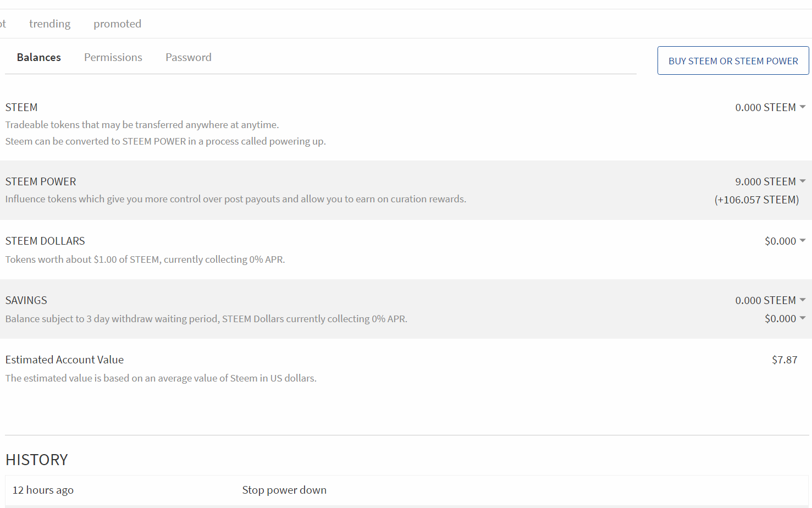
Task: Click the BUY STEEM OR STEEM POWER button
Action: coord(733,60)
